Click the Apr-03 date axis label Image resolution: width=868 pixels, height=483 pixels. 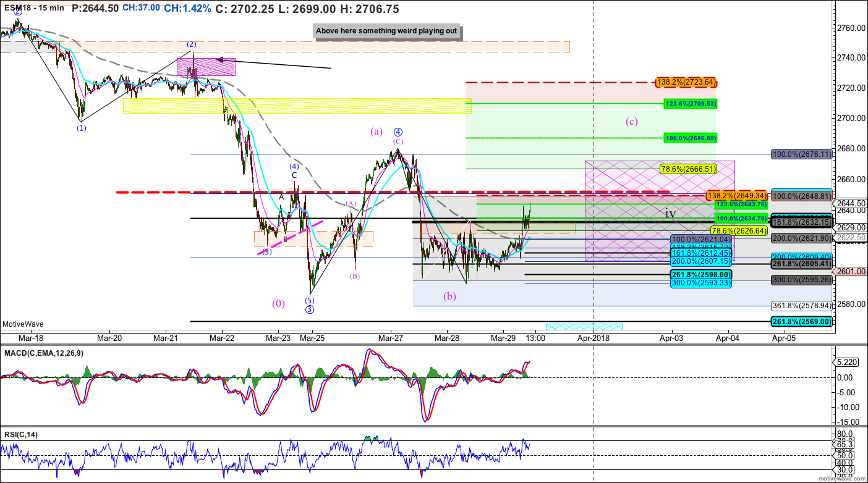click(x=671, y=338)
